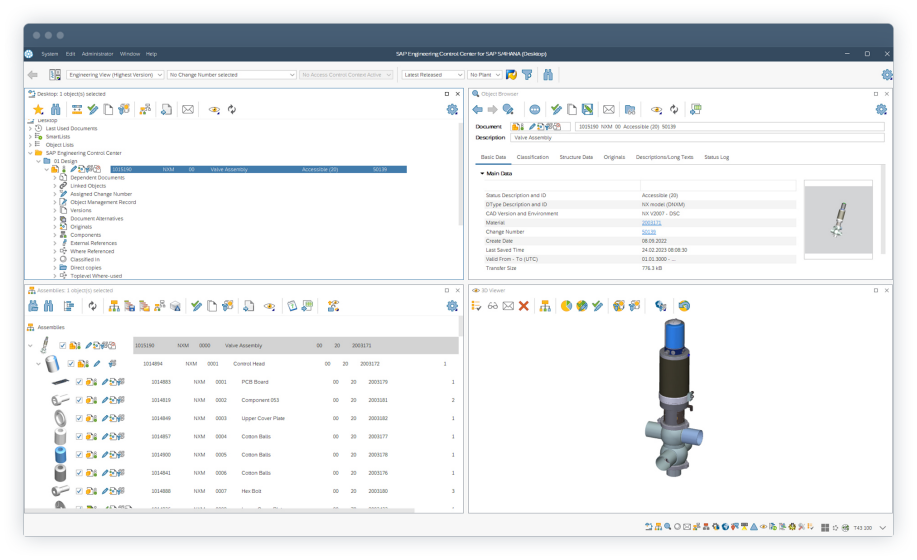
Task: Open global settings gear in main toolbar
Action: pos(887,75)
